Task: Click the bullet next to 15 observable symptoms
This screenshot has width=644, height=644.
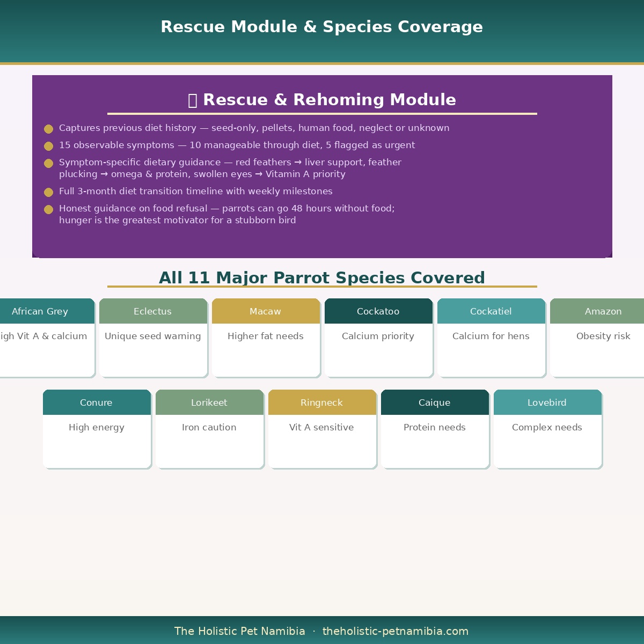Action: [x=48, y=146]
